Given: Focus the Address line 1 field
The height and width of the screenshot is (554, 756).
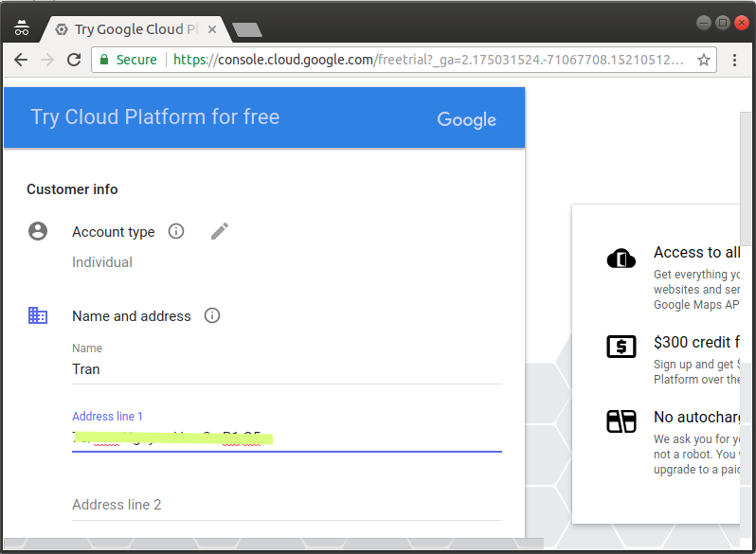Looking at the screenshot, I should [x=287, y=438].
